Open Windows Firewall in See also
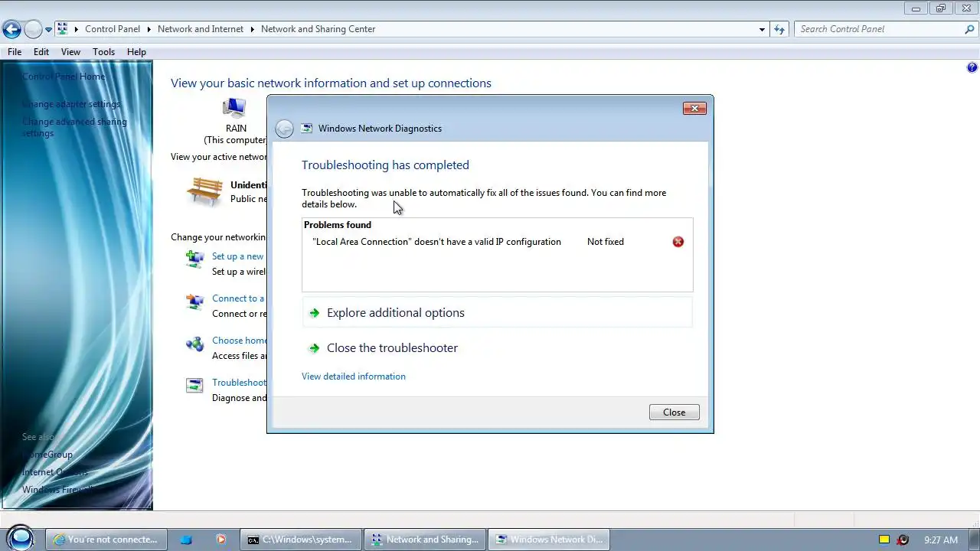The image size is (980, 551). tap(57, 490)
